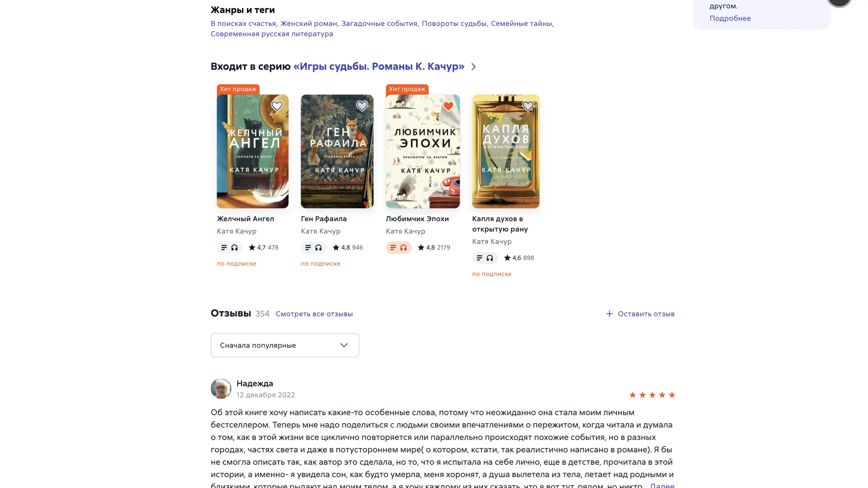Open the Ген Рафаила book cover
This screenshot has height=488, width=868.
pyautogui.click(x=337, y=151)
